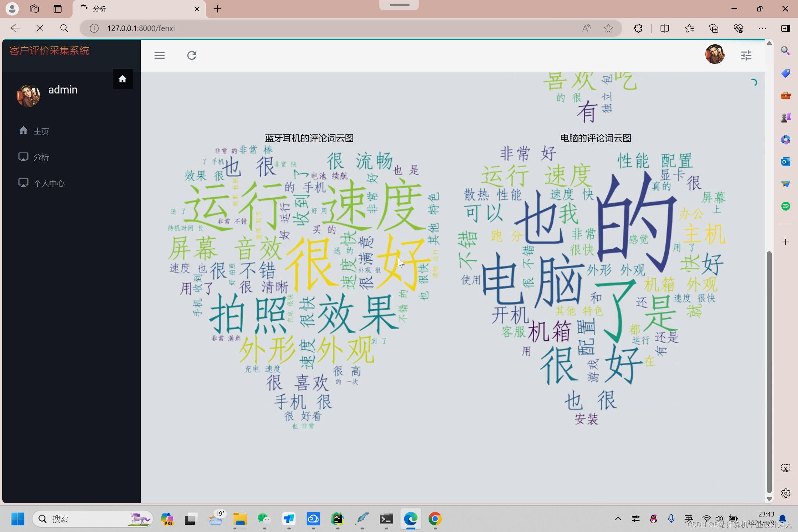Click the page refresh icon in header
798x532 pixels.
pyautogui.click(x=191, y=55)
